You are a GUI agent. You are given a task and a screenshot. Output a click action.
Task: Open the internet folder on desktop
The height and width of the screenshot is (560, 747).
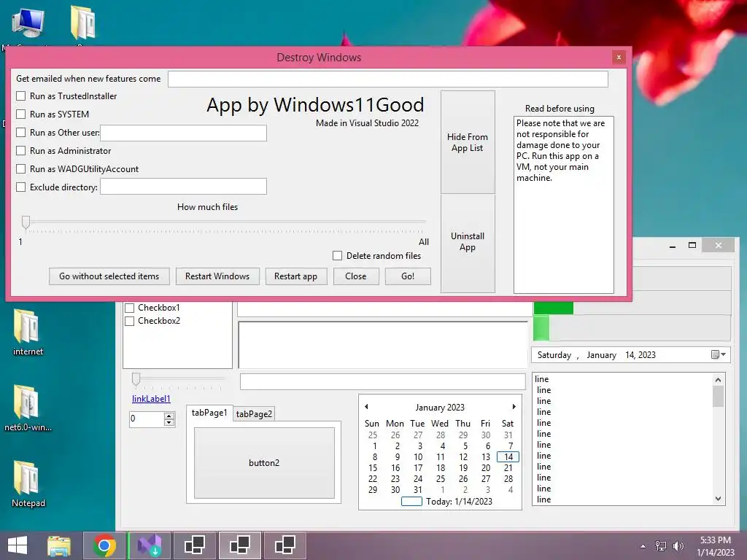click(28, 332)
